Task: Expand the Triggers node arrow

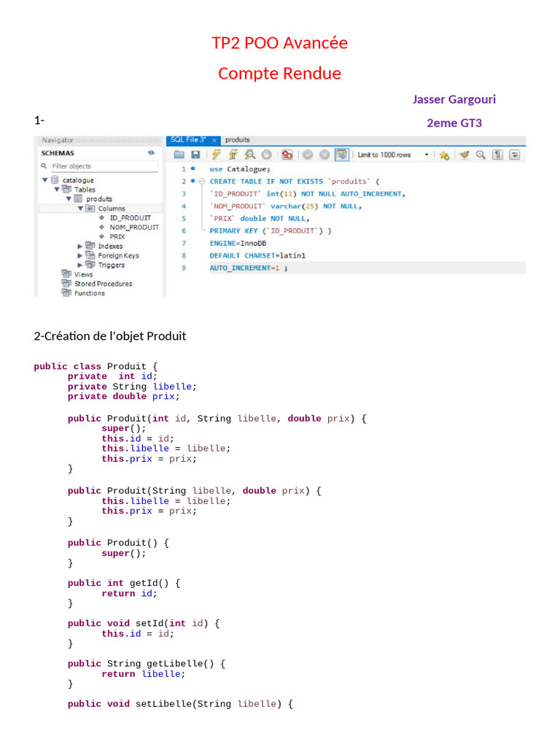Action: (80, 265)
